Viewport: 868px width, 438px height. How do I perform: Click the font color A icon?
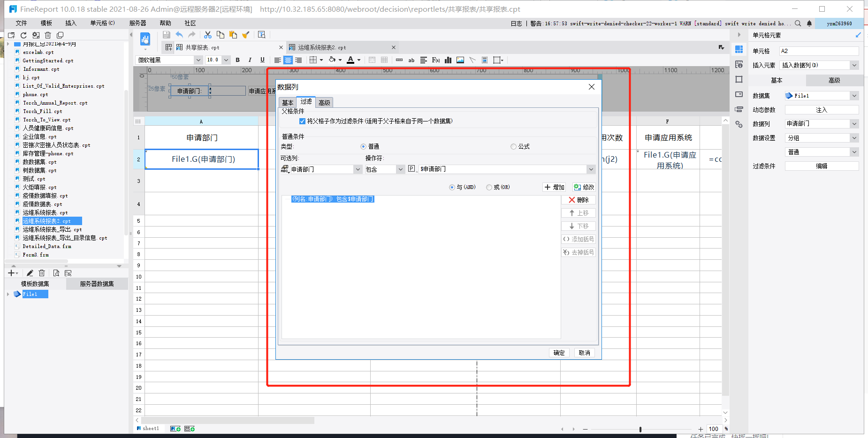coord(350,60)
